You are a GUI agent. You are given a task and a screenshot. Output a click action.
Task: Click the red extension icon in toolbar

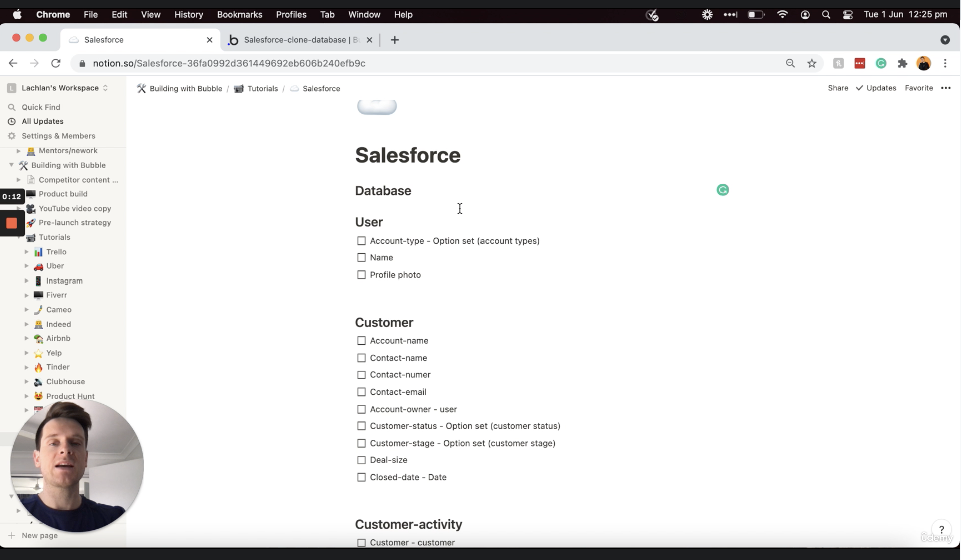point(860,63)
